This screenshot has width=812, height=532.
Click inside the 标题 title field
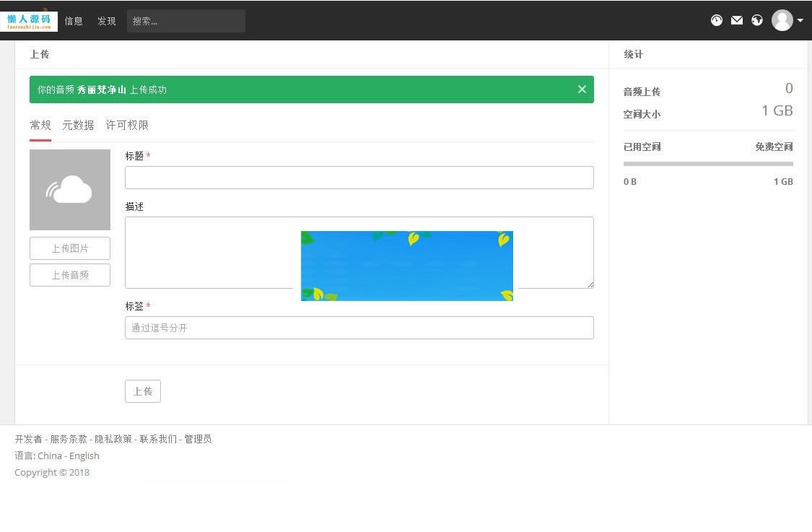point(359,177)
